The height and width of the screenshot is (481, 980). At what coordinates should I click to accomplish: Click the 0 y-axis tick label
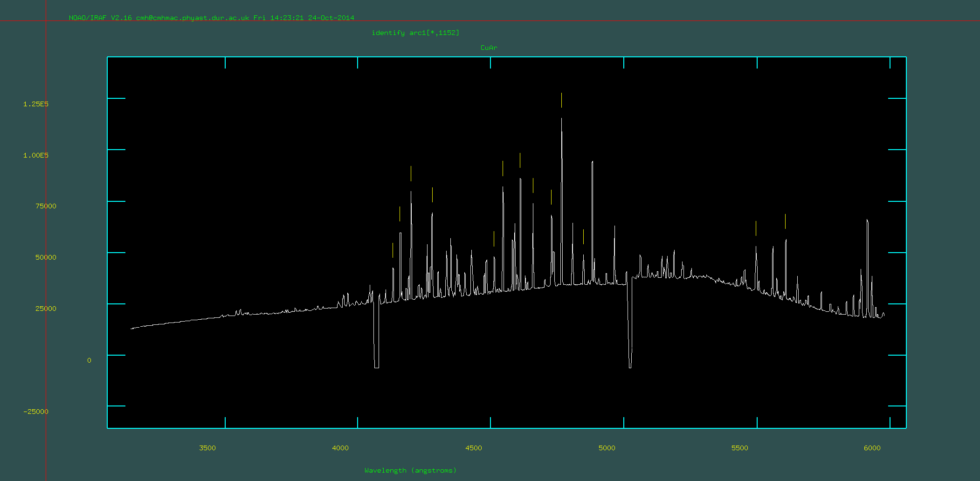click(89, 360)
